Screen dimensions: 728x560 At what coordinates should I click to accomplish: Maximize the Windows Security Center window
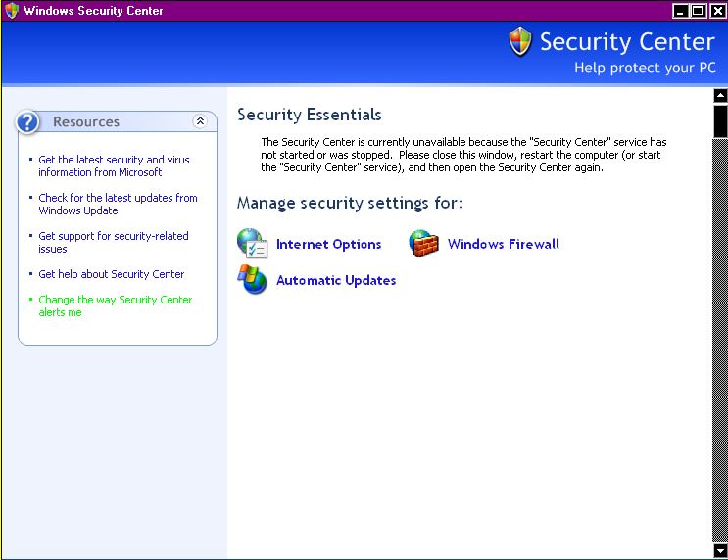[698, 10]
